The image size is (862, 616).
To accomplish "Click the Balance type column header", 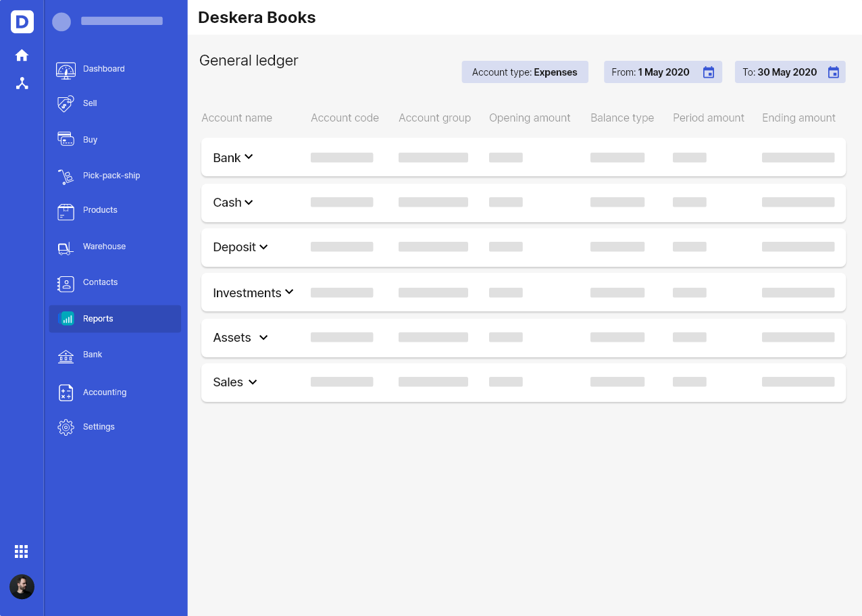I will (x=622, y=118).
